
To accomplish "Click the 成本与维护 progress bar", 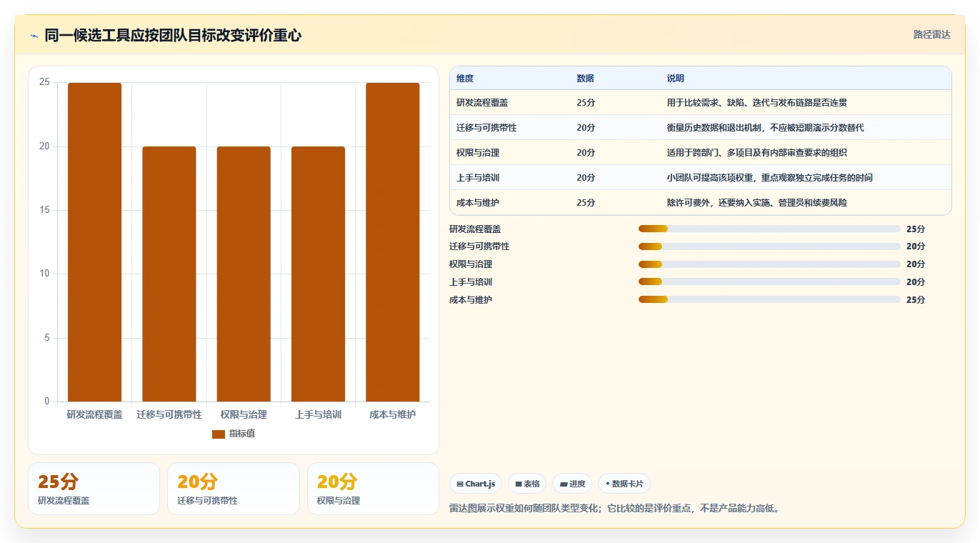I will 769,300.
